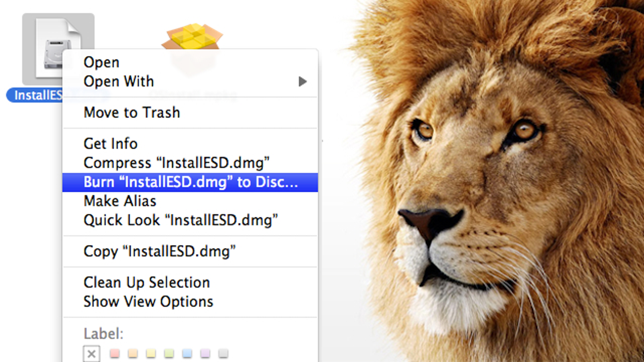Click the yellow package box icon
This screenshot has height=362, width=644.
192,36
